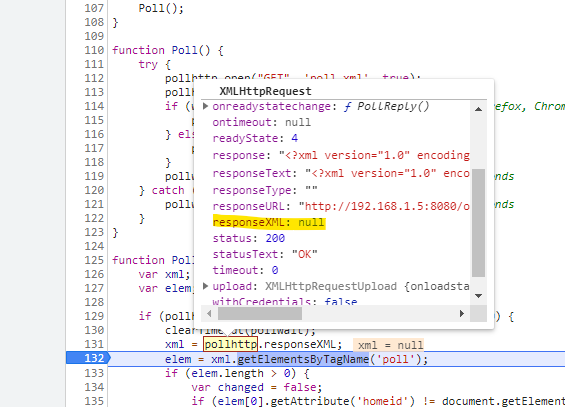
Task: Click the 'readyState: 4' property
Action: [x=255, y=138]
